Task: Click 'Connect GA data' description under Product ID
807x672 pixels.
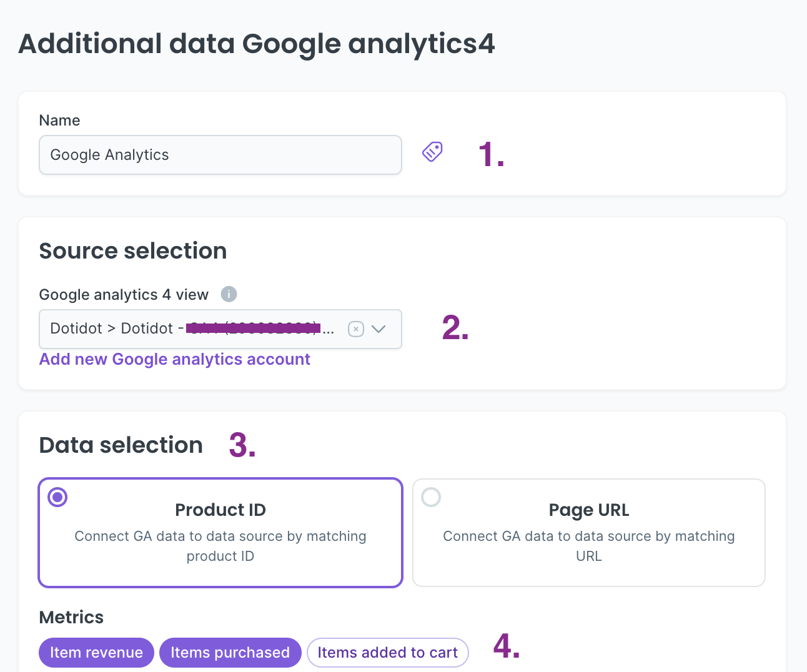Action: [x=220, y=546]
